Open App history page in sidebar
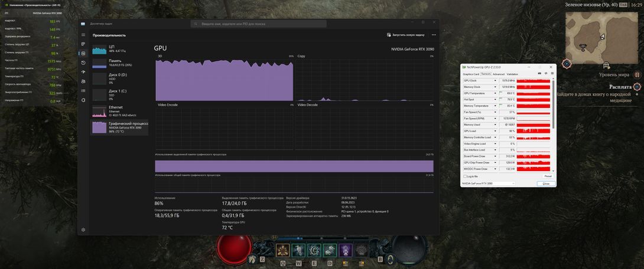644x269 pixels. [x=83, y=63]
